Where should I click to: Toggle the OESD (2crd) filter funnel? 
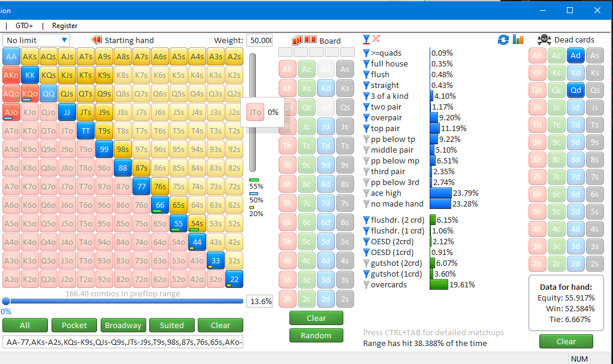click(366, 242)
